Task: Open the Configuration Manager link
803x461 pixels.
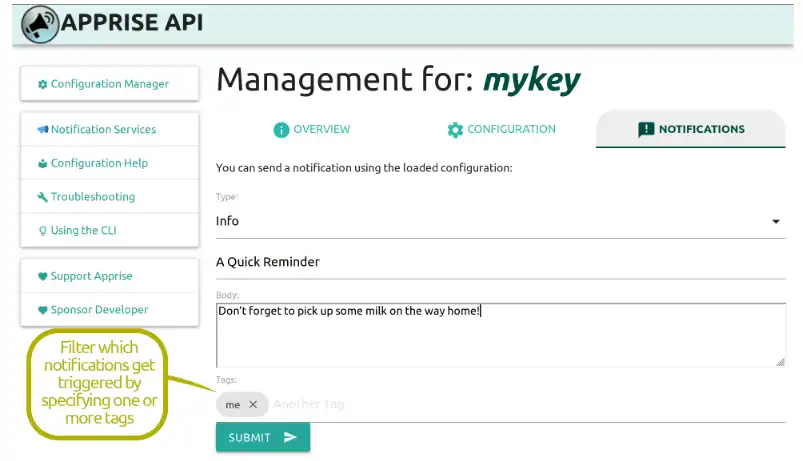Action: pyautogui.click(x=110, y=83)
